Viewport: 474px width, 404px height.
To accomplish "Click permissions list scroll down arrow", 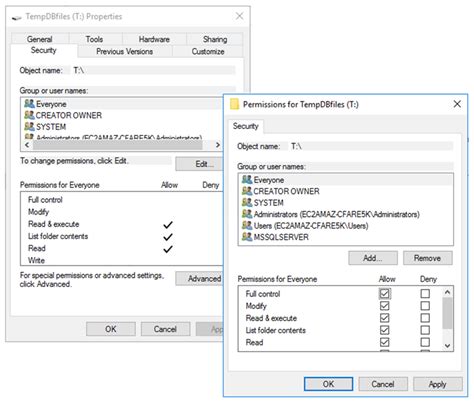I will pyautogui.click(x=447, y=346).
